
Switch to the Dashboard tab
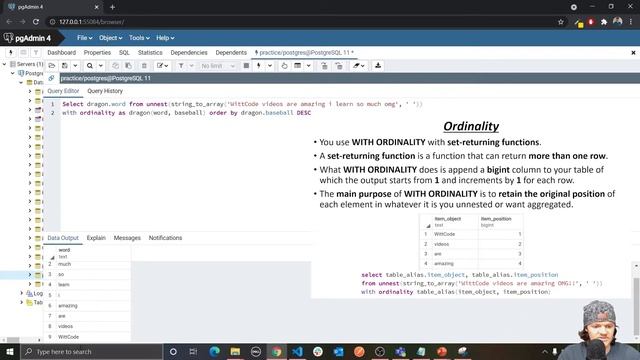[62, 53]
